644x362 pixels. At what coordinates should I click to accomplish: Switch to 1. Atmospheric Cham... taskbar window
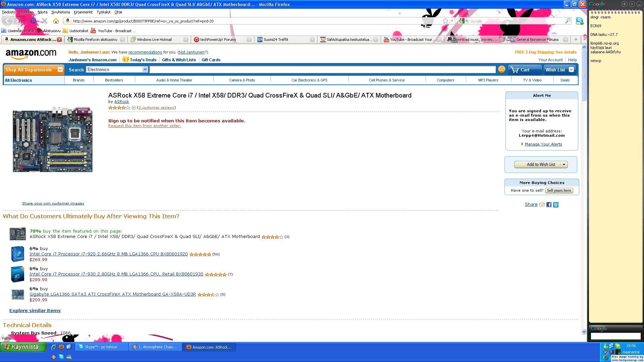tap(156, 347)
